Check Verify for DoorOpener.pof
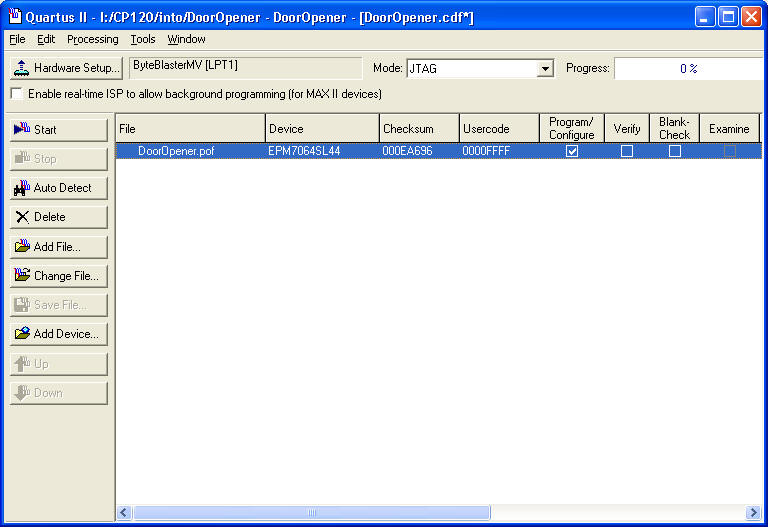The width and height of the screenshot is (768, 527). coord(626,151)
